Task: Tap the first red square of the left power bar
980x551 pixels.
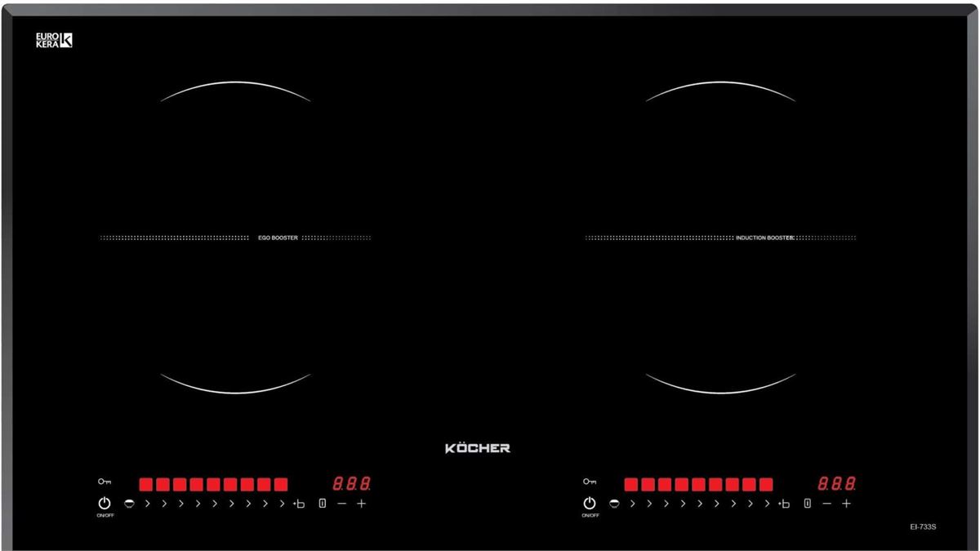Action: [146, 484]
